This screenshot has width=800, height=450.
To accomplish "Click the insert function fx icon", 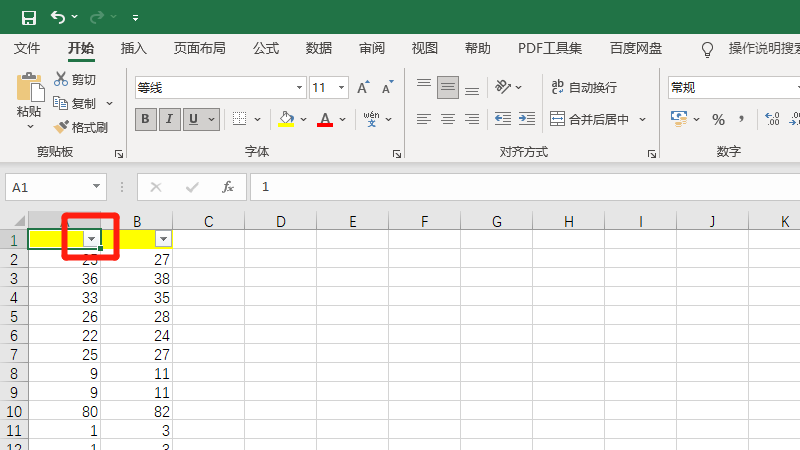I will point(227,187).
